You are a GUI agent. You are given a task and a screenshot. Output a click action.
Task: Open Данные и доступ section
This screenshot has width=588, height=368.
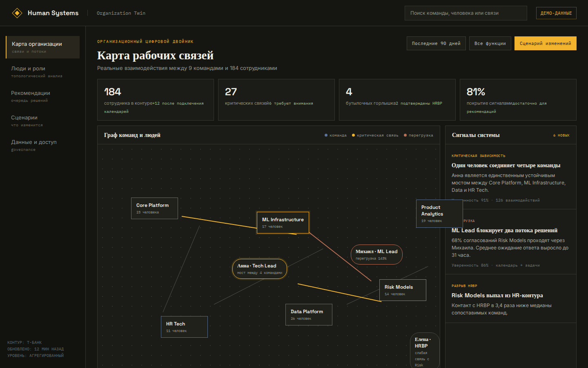coord(42,145)
